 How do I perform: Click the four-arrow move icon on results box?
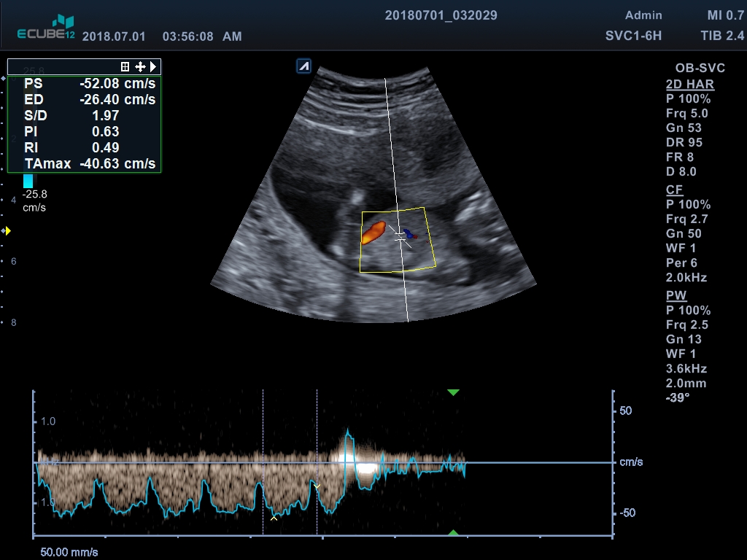[x=140, y=66]
